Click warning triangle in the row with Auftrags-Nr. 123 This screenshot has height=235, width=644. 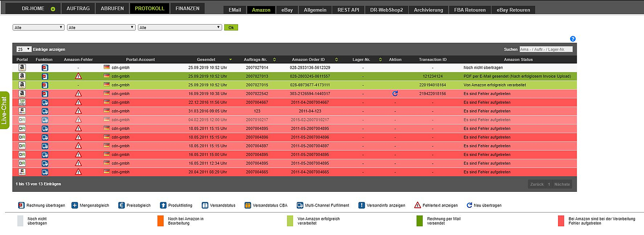point(78,111)
